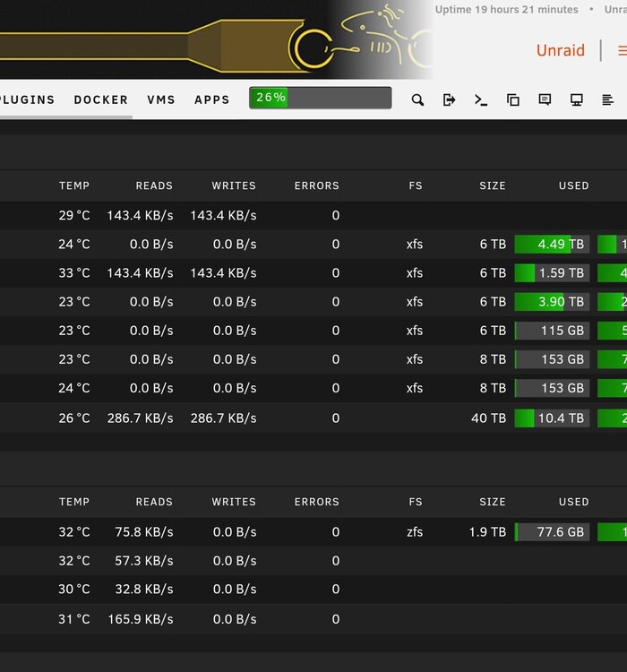Switch to the DOCKER tab
Image resolution: width=627 pixels, height=672 pixels.
click(x=100, y=99)
